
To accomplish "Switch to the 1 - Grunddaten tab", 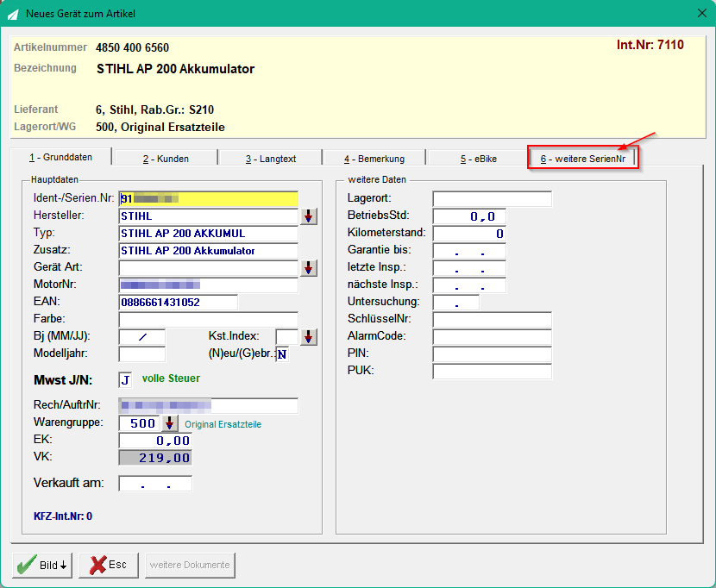I will (61, 157).
